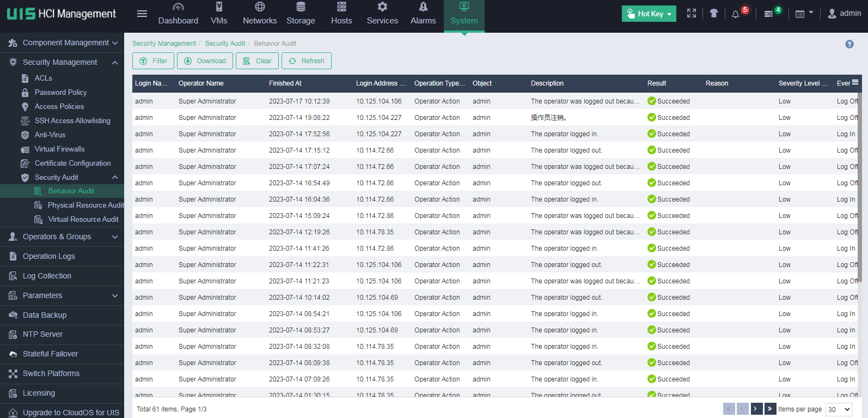Click the Log Collection icon

point(13,276)
